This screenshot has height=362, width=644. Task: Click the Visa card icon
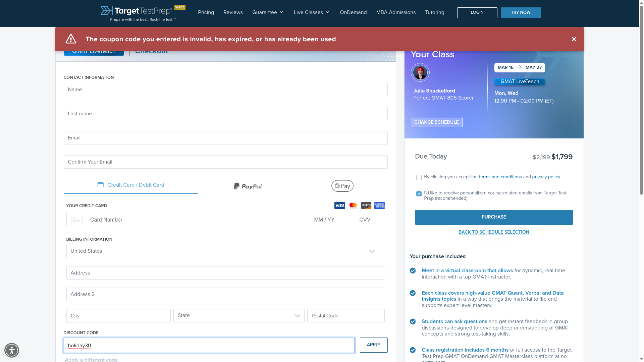[x=339, y=205]
